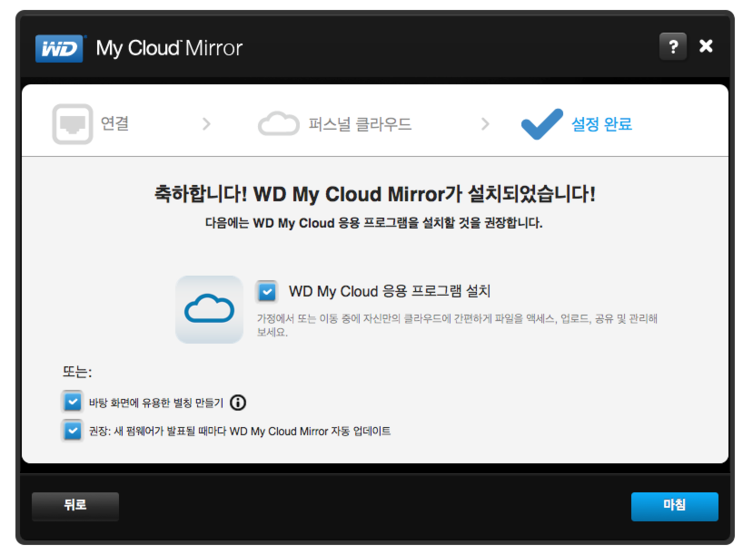The image size is (743, 554).
Task: Click the 퍼스널 클라우드 cloud step icon
Action: 279,124
